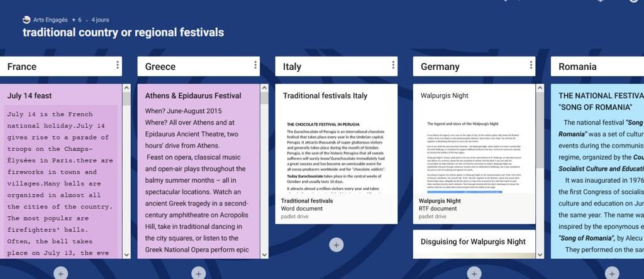This screenshot has height=279, width=644.
Task: Click 'padlet drive' under Traditional festivals
Action: point(294,216)
